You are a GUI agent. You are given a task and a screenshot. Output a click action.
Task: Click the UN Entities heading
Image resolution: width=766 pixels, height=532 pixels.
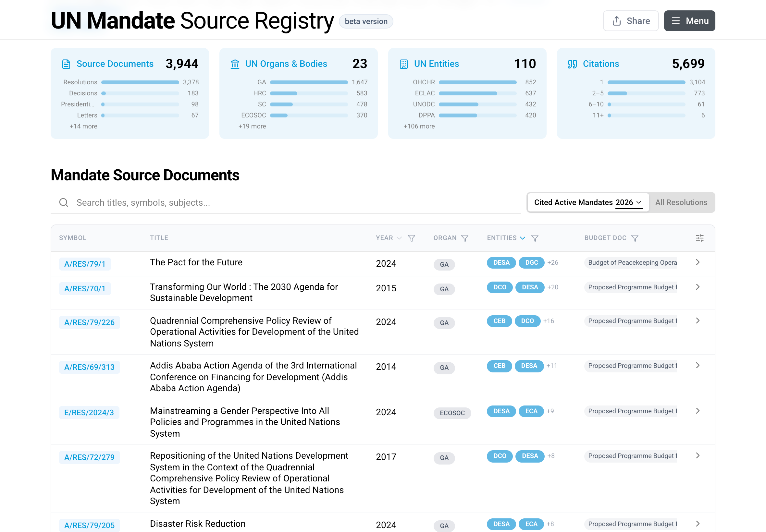pyautogui.click(x=437, y=64)
